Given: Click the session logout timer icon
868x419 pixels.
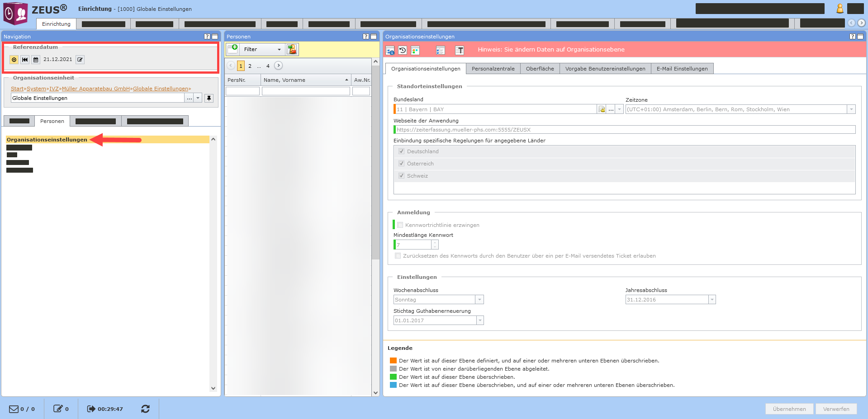Looking at the screenshot, I should click(91, 409).
